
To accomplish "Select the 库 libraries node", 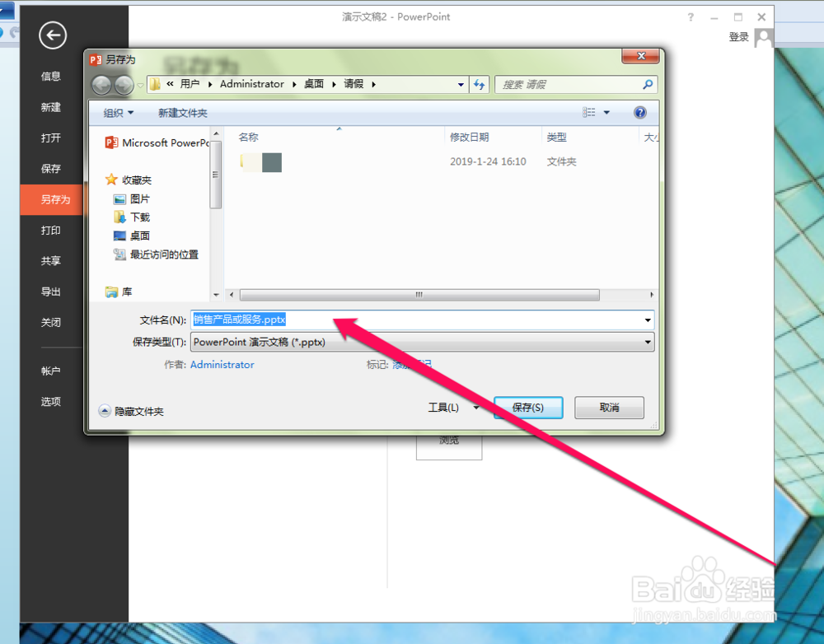I will pyautogui.click(x=119, y=292).
